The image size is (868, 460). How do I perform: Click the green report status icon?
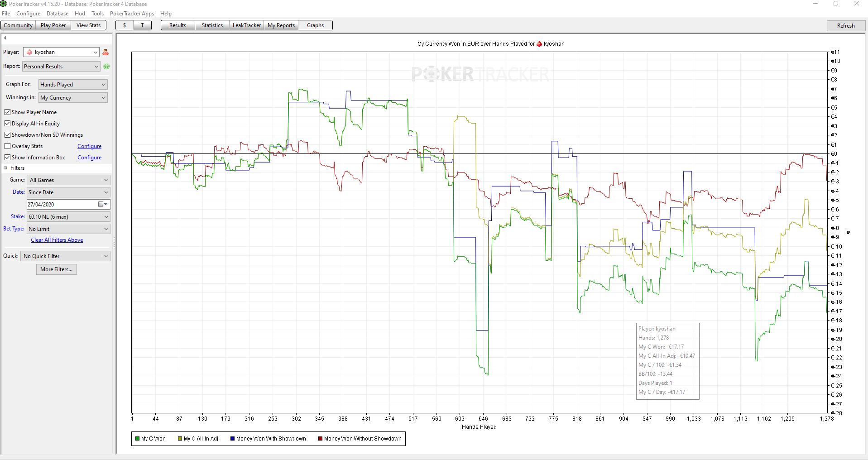(106, 67)
